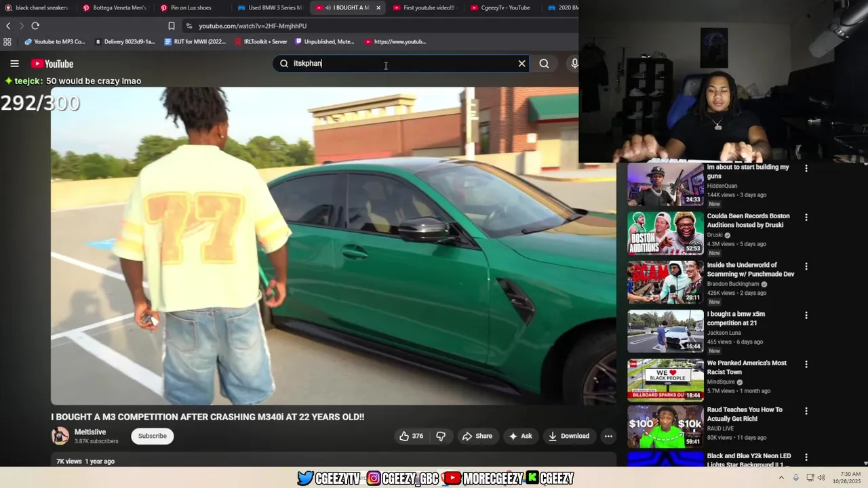This screenshot has height=488, width=868.
Task: Click the taskbar volume speaker icon
Action: click(821, 477)
